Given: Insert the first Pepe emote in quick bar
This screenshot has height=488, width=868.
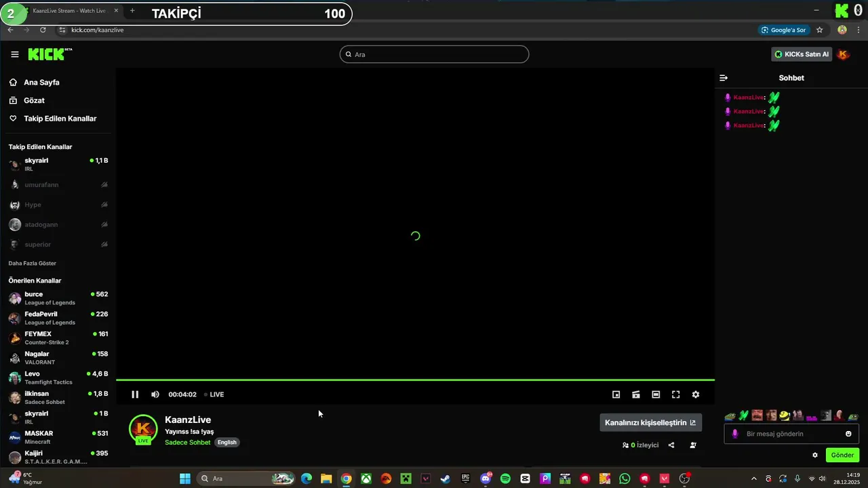Looking at the screenshot, I should [730, 415].
